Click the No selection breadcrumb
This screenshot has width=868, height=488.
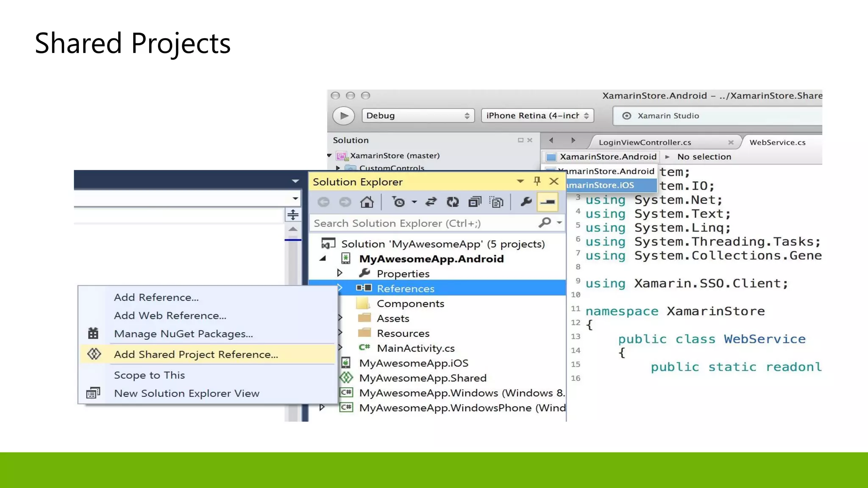pos(704,157)
